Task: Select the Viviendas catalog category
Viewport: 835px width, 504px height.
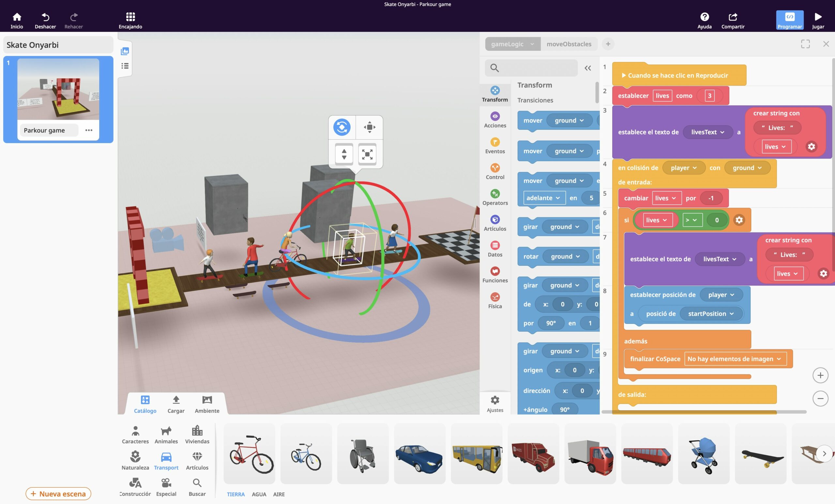Action: tap(197, 435)
